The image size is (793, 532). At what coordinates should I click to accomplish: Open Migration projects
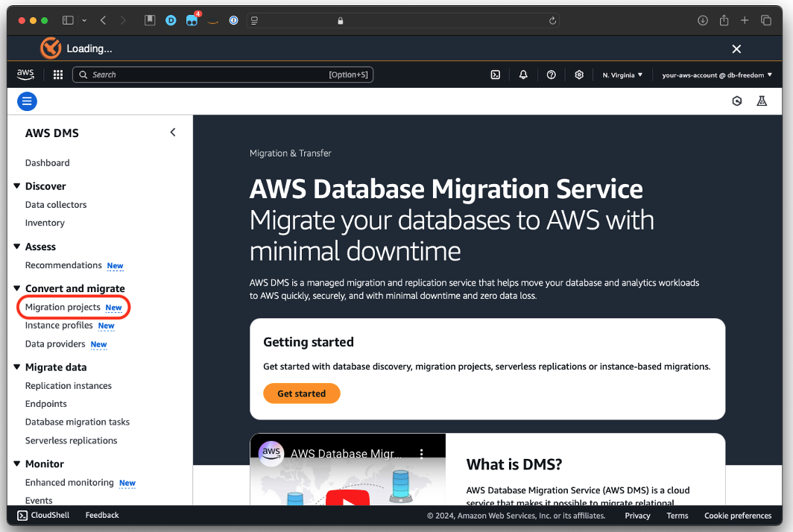[63, 308]
